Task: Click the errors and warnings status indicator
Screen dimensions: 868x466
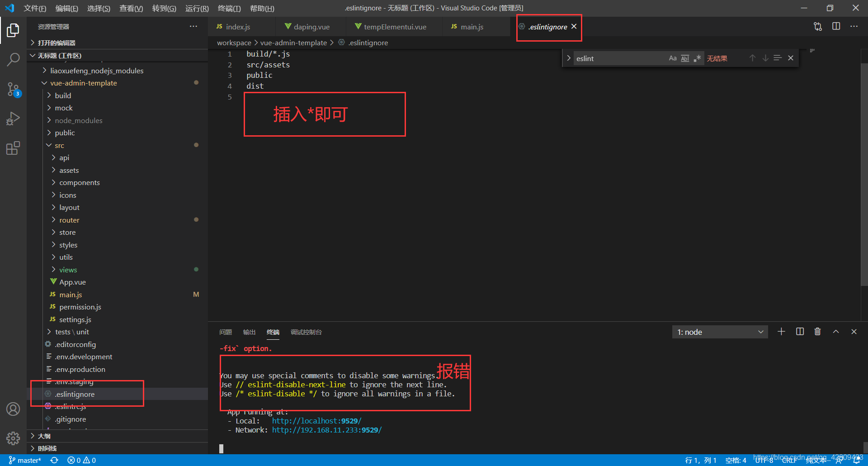Action: tap(81, 460)
